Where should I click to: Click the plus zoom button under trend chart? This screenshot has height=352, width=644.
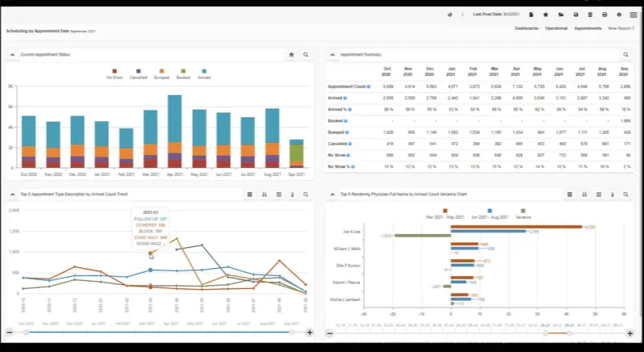coord(310,333)
